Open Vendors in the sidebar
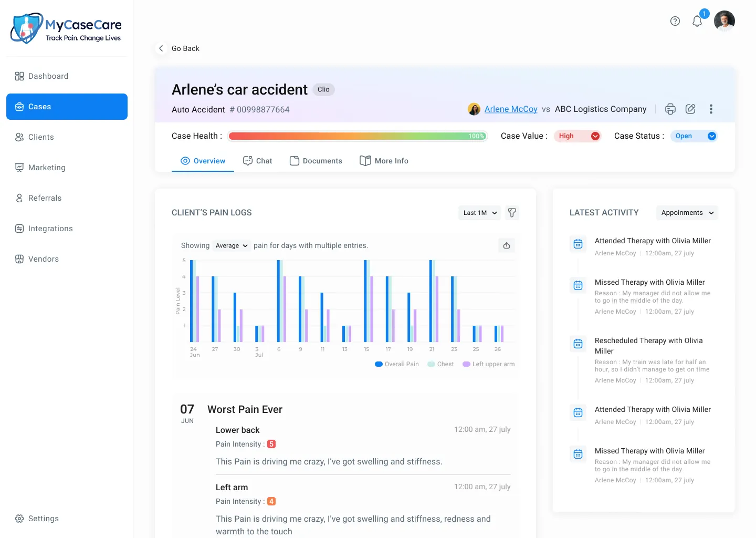 tap(67, 259)
